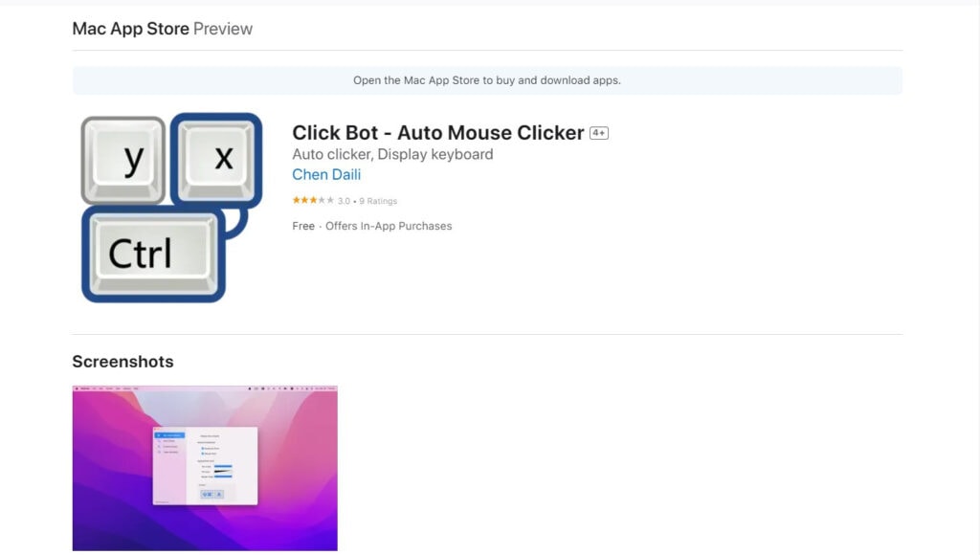Click 'Auto clicker, Display keyboard' subtitle
980x555 pixels.
pyautogui.click(x=392, y=154)
